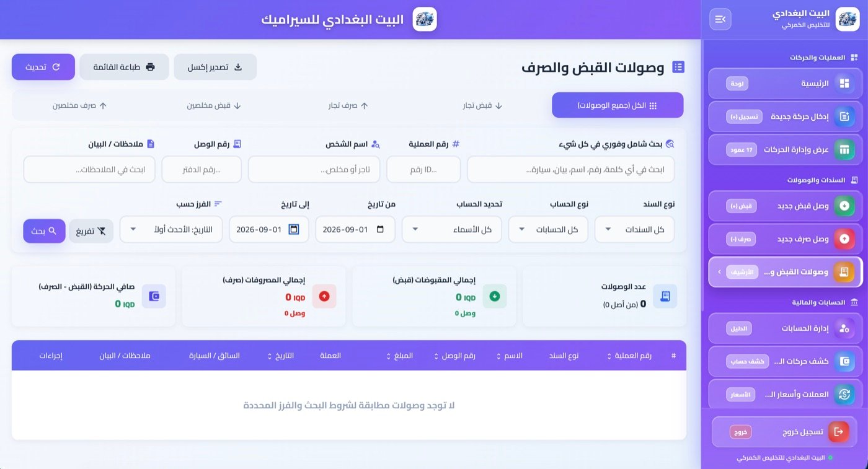The width and height of the screenshot is (868, 469).
Task: Click green إجمالي المقبوضات arrow icon
Action: pos(495,296)
